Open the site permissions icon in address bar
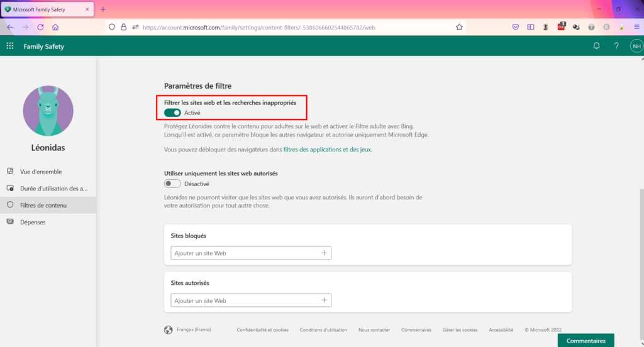 (135, 27)
